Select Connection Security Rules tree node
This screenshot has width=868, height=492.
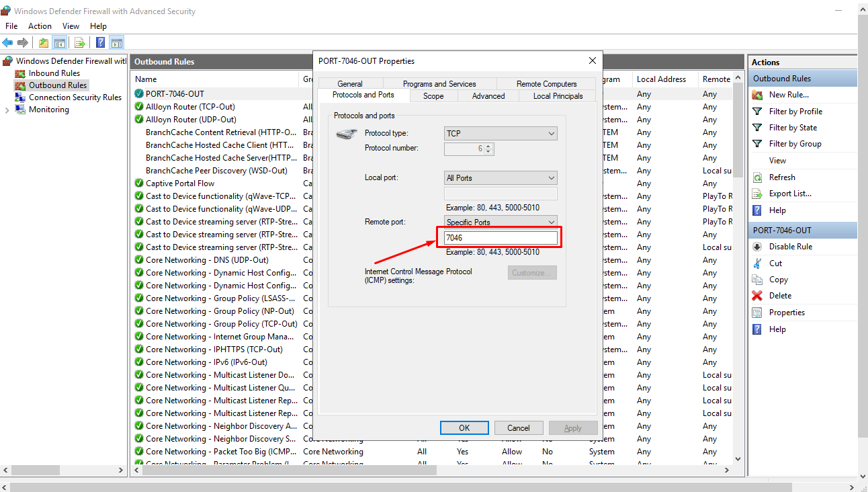(x=75, y=97)
